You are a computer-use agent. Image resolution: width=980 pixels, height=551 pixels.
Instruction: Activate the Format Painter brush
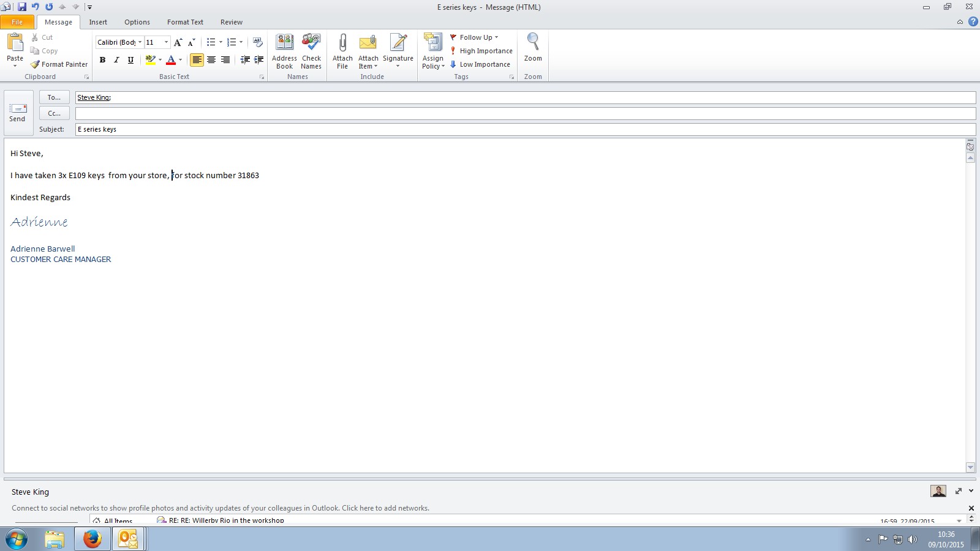[59, 64]
